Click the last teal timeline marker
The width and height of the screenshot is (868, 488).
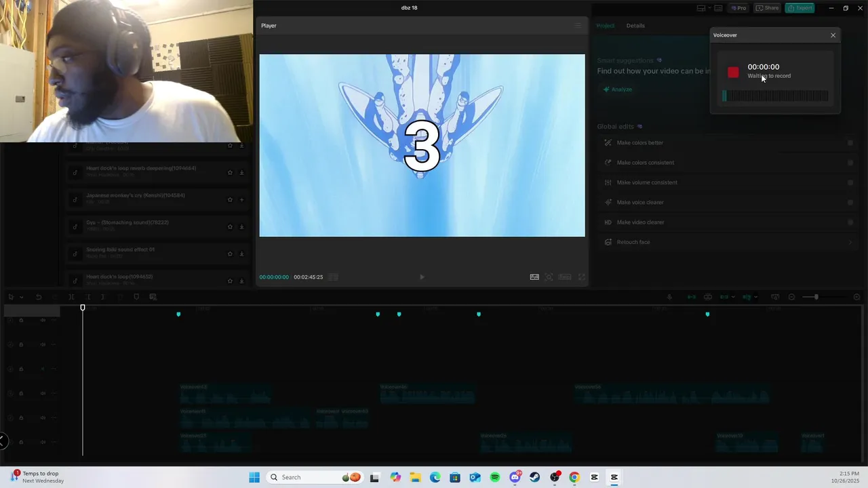point(707,314)
